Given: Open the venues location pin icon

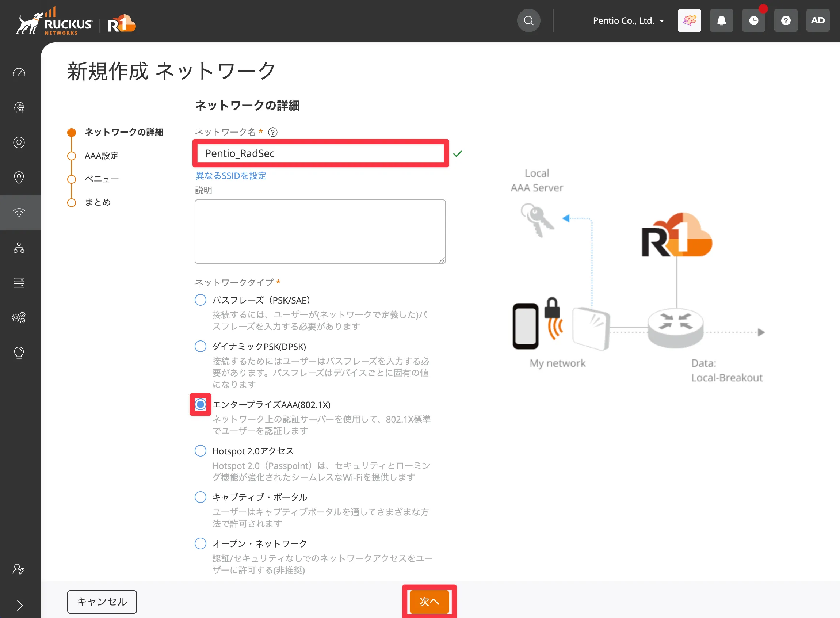Looking at the screenshot, I should point(19,177).
